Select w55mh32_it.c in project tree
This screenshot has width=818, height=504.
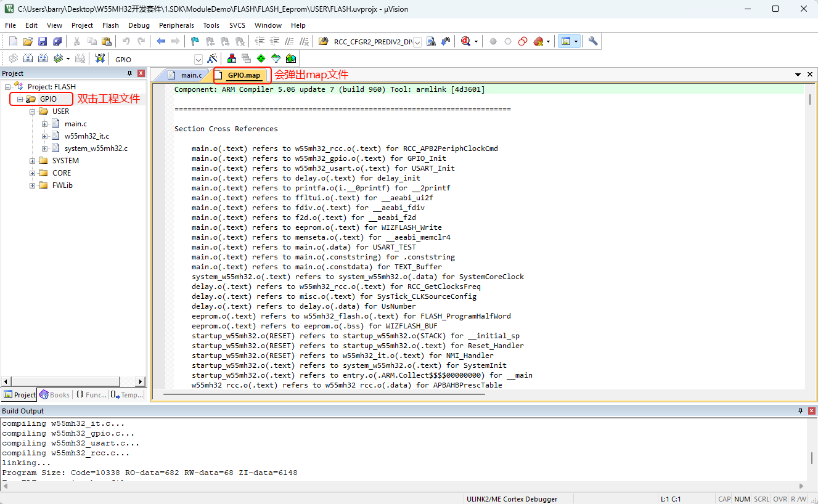(x=87, y=136)
